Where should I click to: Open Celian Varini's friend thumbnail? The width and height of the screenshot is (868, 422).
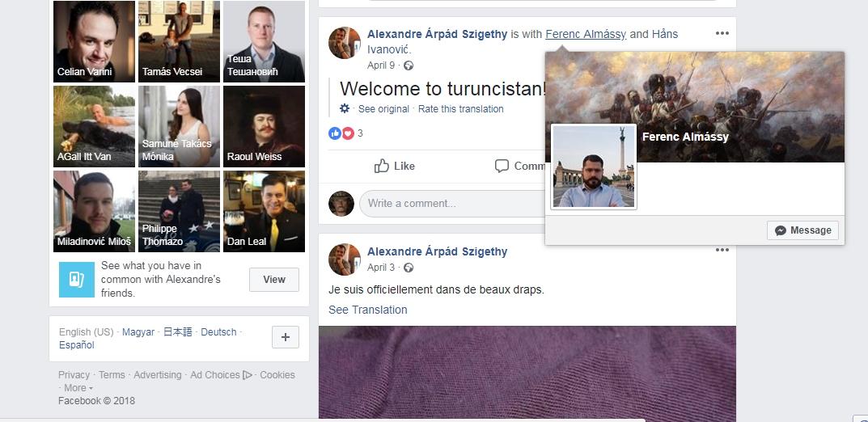click(x=94, y=41)
